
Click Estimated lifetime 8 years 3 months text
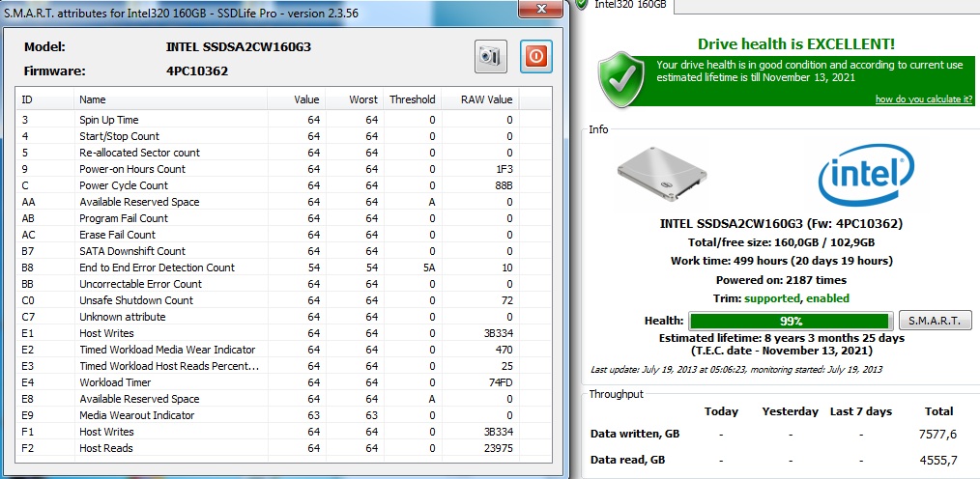coord(782,338)
